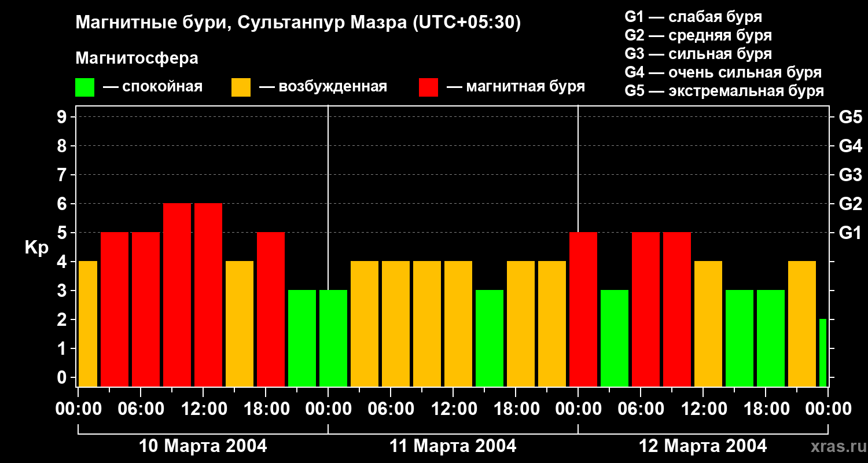
Task: Click the '18:00' time label under 12 March
Action: click(766, 409)
